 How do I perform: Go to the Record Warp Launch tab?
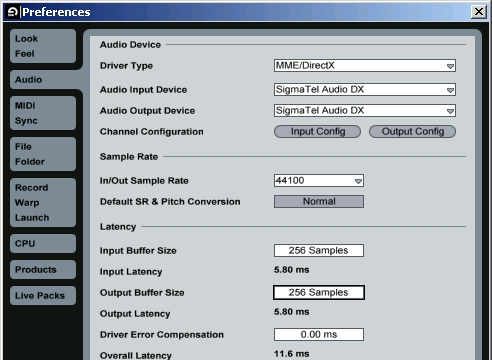click(43, 203)
